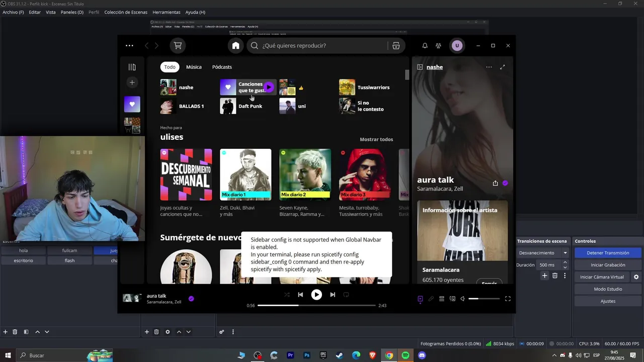Select the Pódcasts filter chip
This screenshot has height=362, width=644.
pyautogui.click(x=222, y=67)
